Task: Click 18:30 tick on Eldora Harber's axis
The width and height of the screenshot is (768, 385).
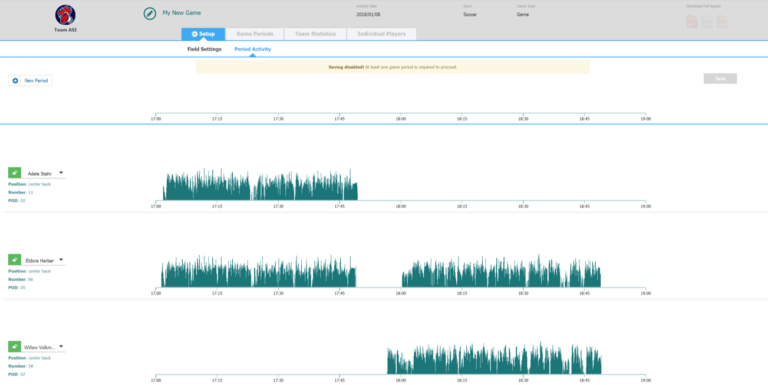Action: point(523,293)
